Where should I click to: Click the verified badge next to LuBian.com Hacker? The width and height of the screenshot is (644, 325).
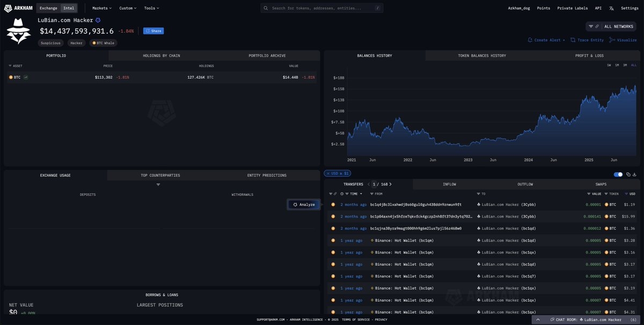[98, 20]
